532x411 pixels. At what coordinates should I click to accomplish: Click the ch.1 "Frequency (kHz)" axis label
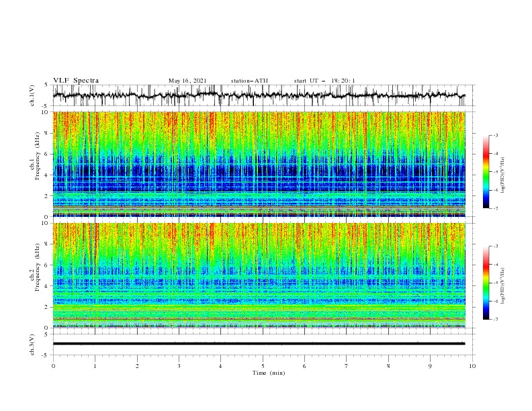38,156
